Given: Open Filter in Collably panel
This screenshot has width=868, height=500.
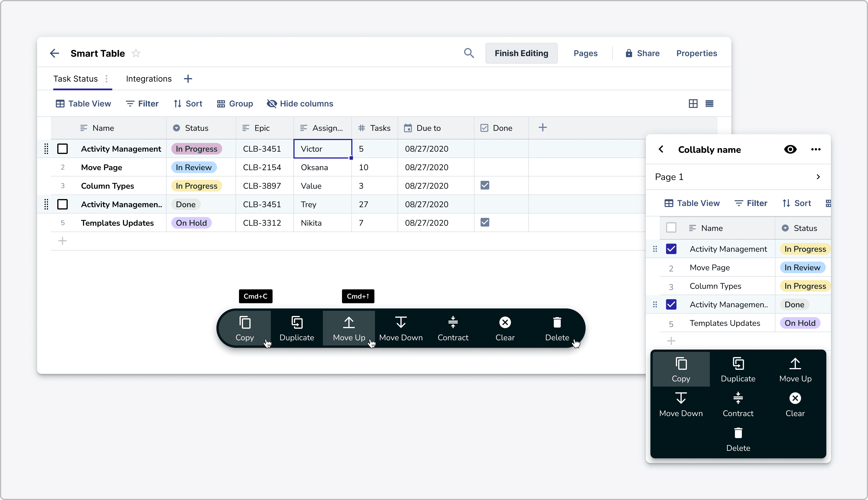Looking at the screenshot, I should pyautogui.click(x=751, y=203).
